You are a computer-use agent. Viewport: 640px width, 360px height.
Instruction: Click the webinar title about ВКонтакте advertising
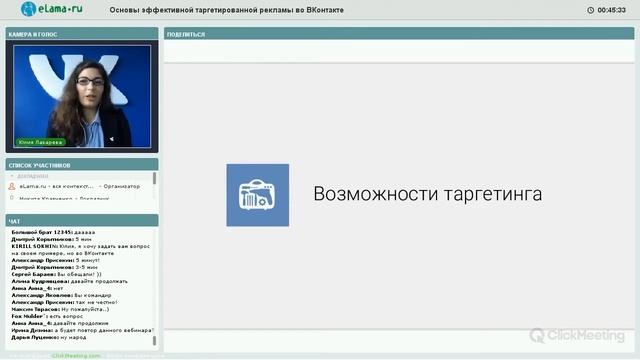click(227, 10)
